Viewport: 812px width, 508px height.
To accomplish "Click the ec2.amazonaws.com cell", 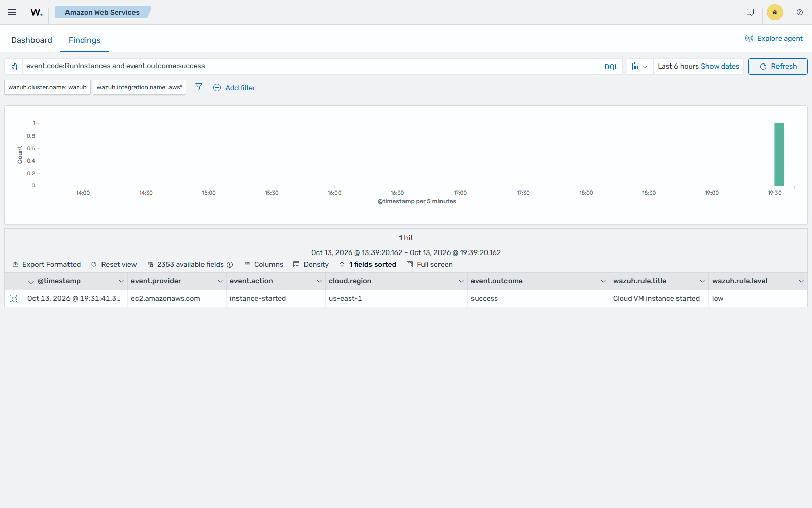I will pos(177,299).
